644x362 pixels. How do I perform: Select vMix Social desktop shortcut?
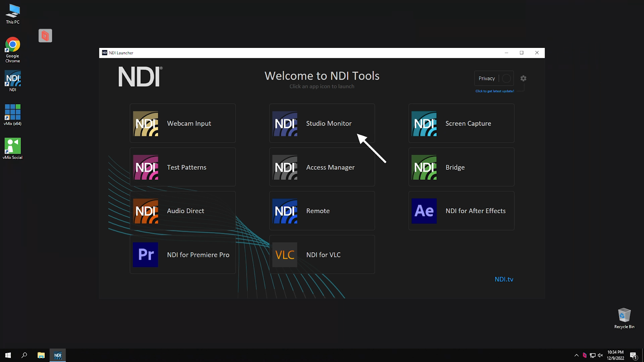[x=12, y=149]
